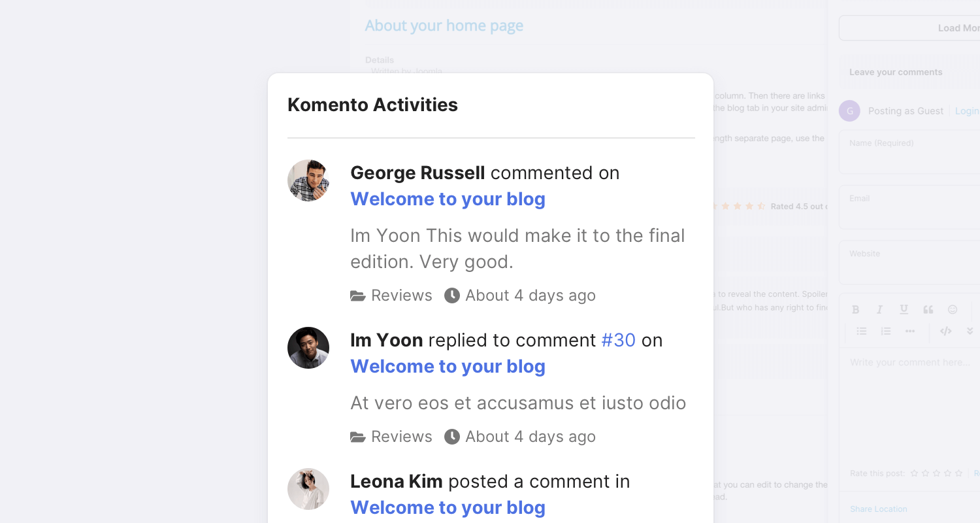Open comment #30 in Im Yoon's activity
This screenshot has height=523, width=980.
617,340
